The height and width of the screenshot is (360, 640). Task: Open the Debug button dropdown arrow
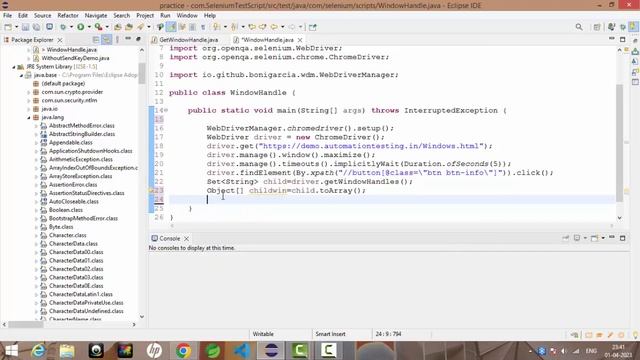[x=71, y=27]
